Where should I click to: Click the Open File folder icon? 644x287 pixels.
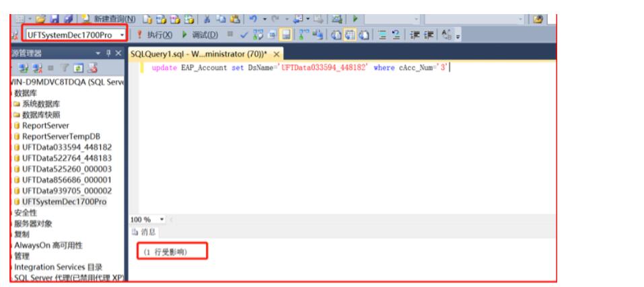[40, 19]
